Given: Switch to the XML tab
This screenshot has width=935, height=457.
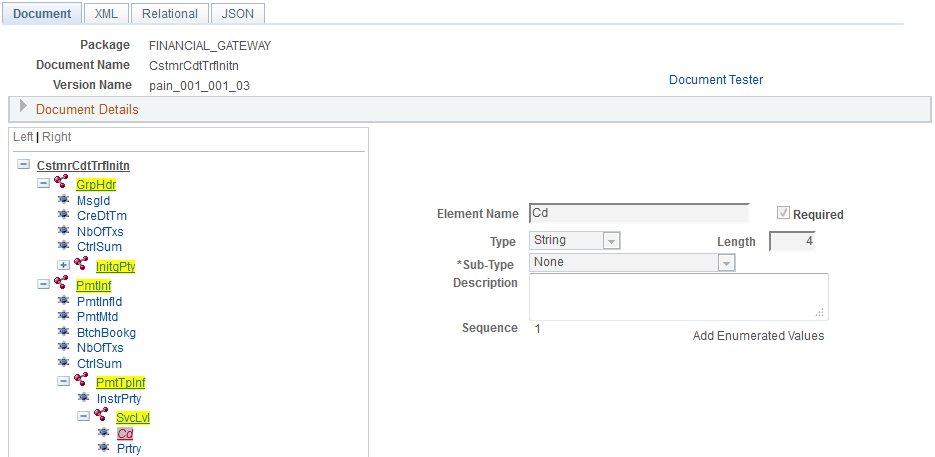Looking at the screenshot, I should pos(106,14).
